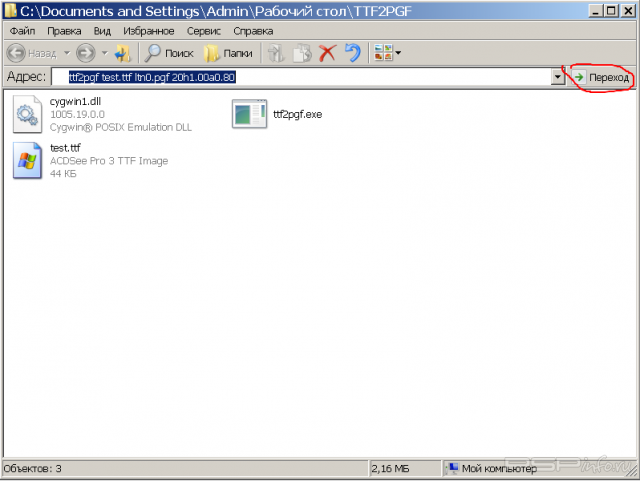This screenshot has height=481, width=640.
Task: Click the red X Delete icon
Action: [327, 53]
